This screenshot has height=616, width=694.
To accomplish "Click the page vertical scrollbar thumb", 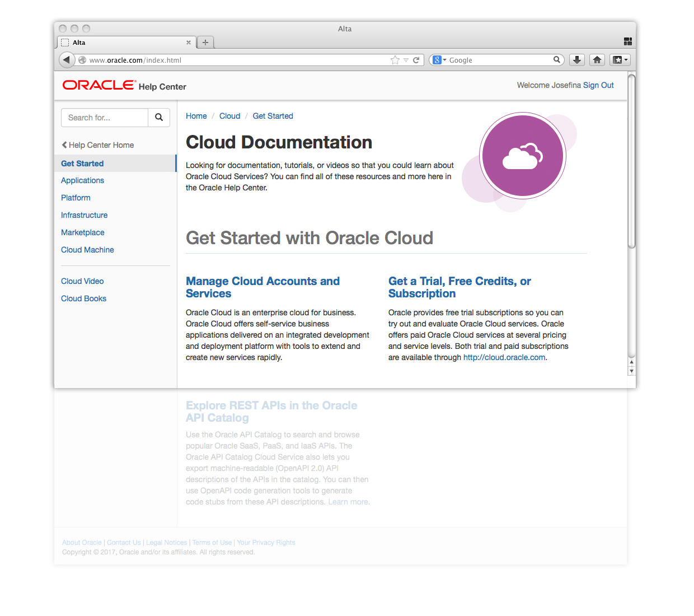I will pos(631,161).
